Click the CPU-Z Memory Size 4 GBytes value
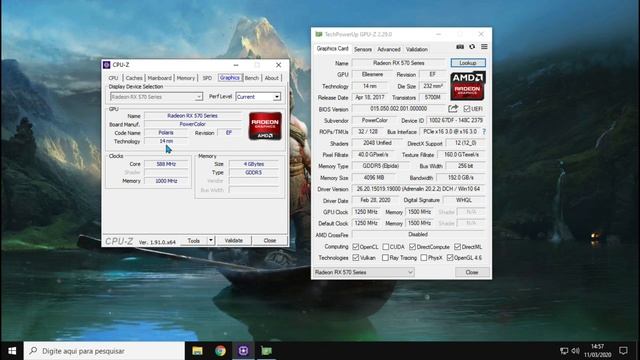This screenshot has width=640, height=360. [254, 164]
